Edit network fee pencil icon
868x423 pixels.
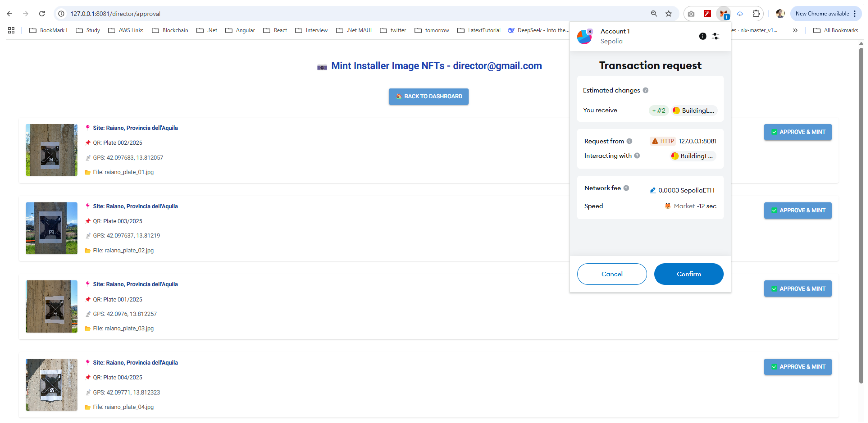(653, 190)
